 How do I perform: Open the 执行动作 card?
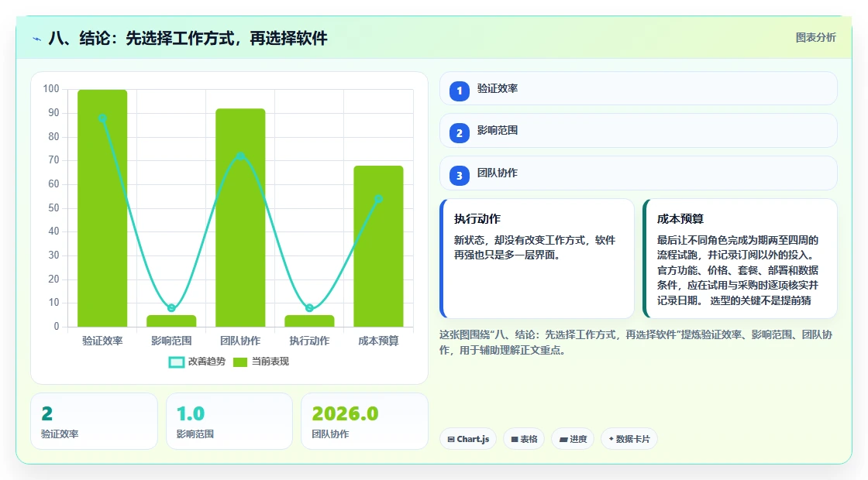[x=536, y=259]
